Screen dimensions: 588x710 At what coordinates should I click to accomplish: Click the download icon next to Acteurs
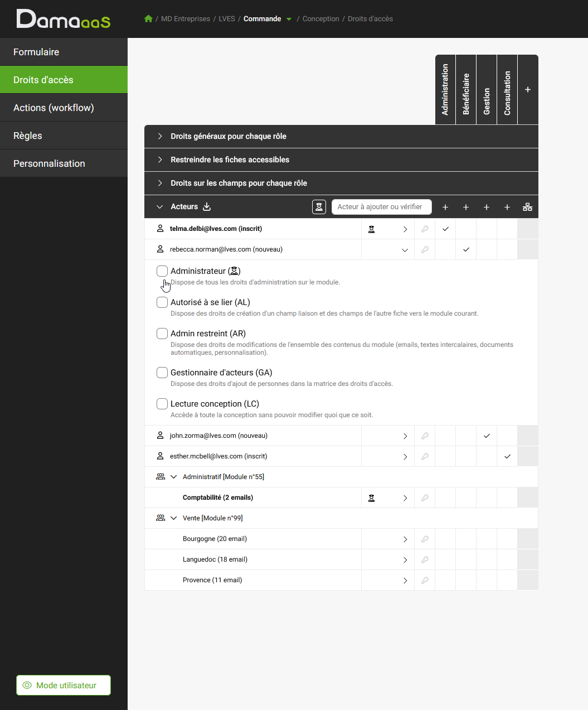207,206
